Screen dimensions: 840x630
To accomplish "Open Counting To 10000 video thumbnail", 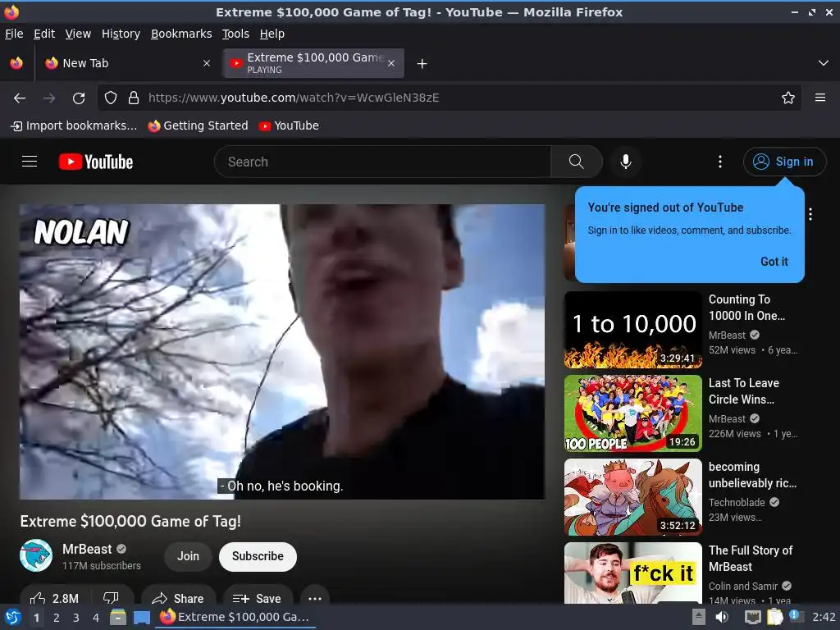I will [632, 330].
